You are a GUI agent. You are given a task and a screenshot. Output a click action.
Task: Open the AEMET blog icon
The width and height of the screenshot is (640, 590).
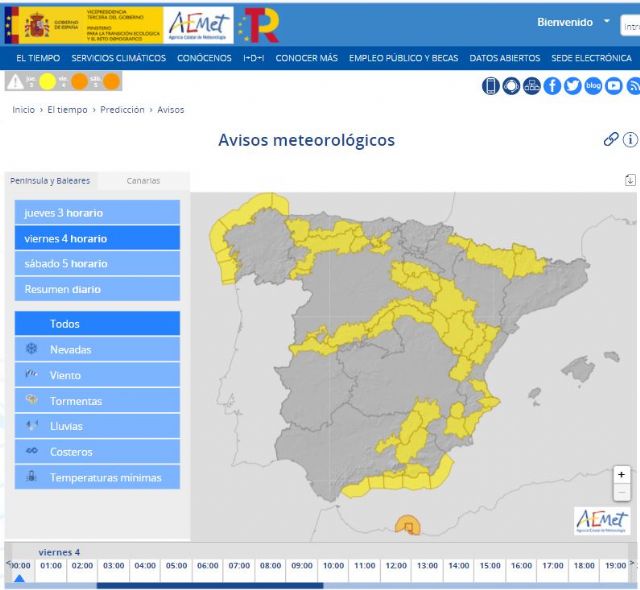593,86
